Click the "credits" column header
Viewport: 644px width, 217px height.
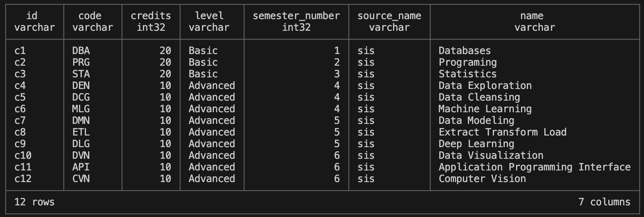(x=151, y=16)
